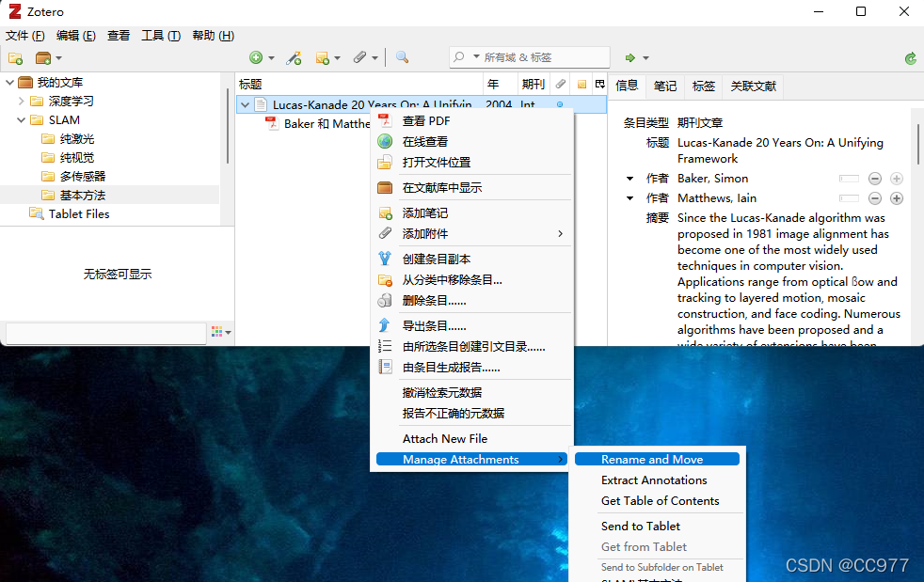Add author after Baker, Simon plus button
The width and height of the screenshot is (924, 582).
pyautogui.click(x=897, y=179)
